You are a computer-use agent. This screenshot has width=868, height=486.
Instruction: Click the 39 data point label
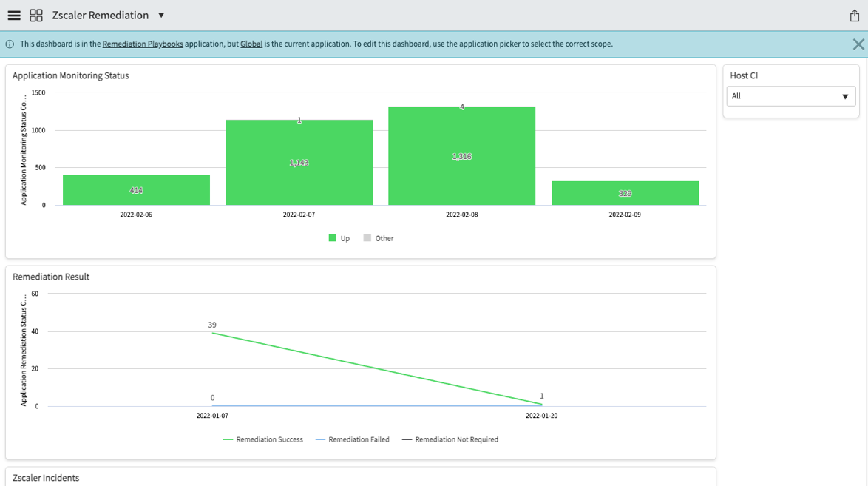tap(212, 325)
